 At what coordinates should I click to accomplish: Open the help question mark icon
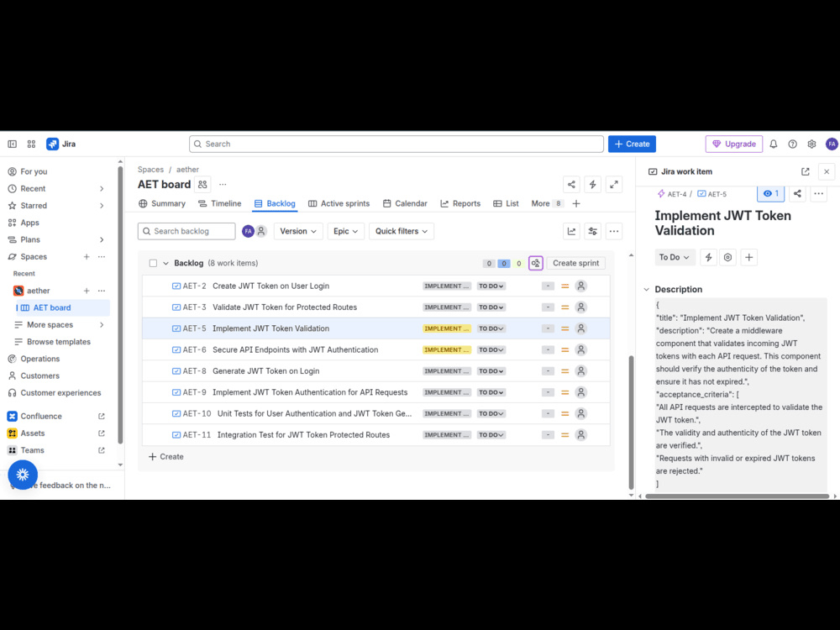click(x=792, y=144)
